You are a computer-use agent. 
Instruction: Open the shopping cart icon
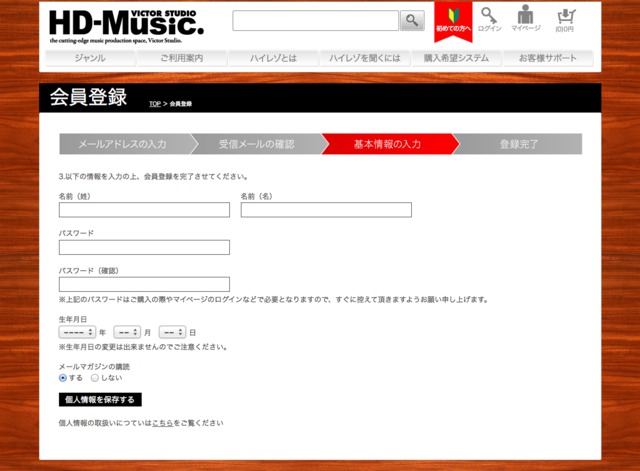565,20
